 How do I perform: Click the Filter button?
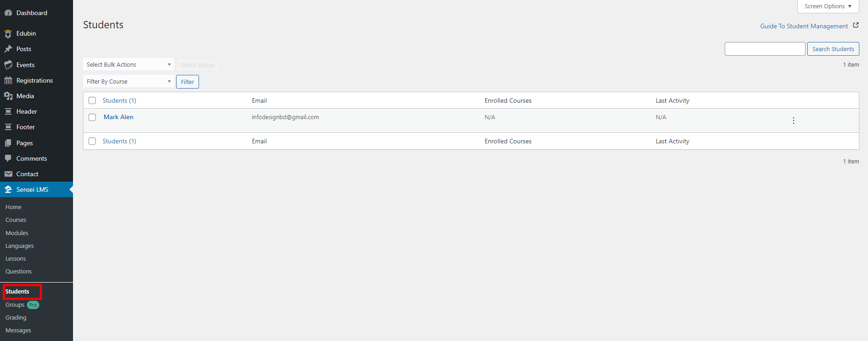click(x=187, y=82)
